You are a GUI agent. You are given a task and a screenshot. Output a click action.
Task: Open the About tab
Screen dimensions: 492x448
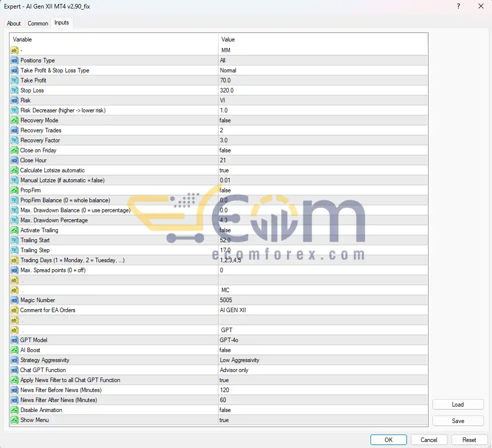coord(14,23)
